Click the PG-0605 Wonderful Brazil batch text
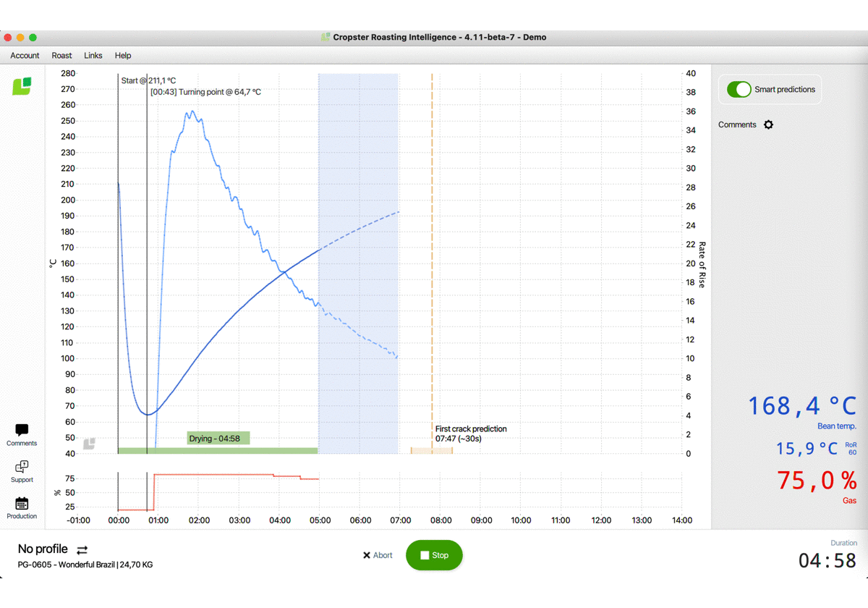This screenshot has height=608, width=868. point(85,565)
